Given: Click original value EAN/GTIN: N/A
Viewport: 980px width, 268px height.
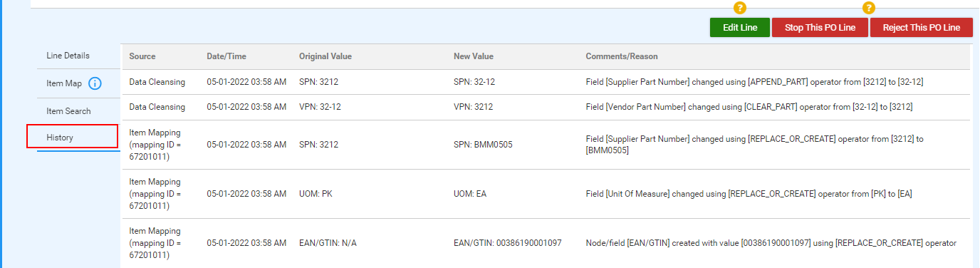Looking at the screenshot, I should click(328, 243).
